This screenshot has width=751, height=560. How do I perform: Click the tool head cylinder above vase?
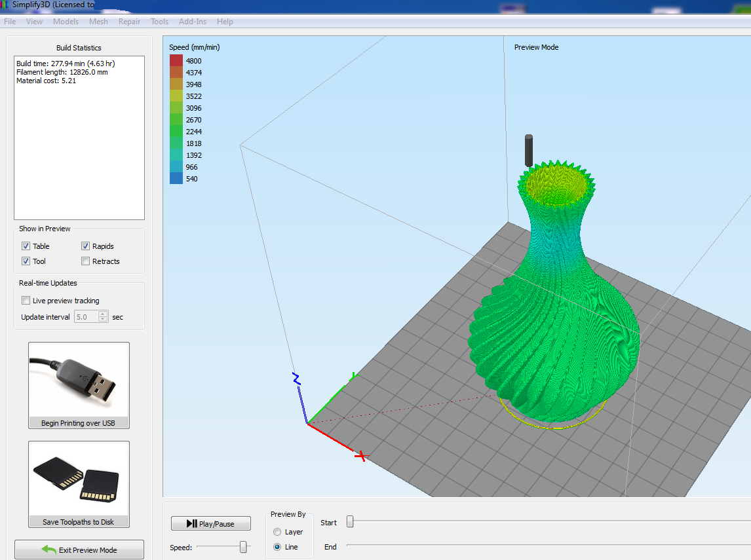point(528,150)
